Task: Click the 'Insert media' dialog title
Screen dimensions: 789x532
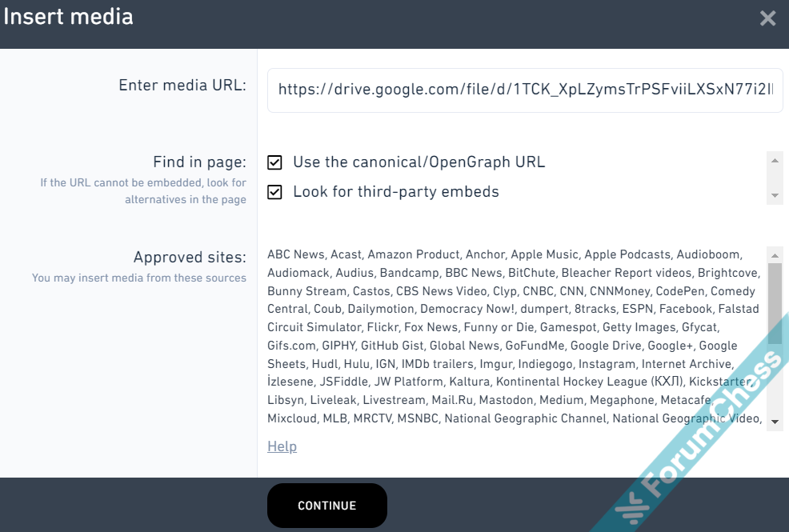Action: tap(69, 17)
